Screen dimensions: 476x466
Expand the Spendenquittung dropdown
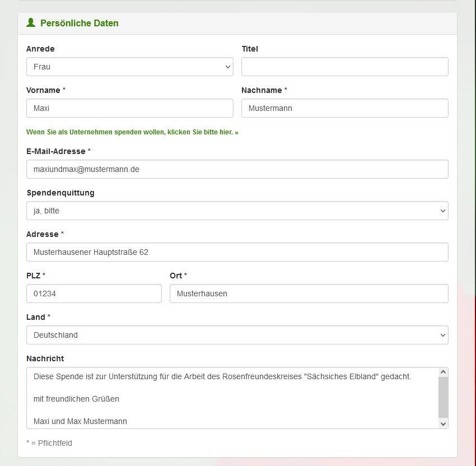[237, 211]
